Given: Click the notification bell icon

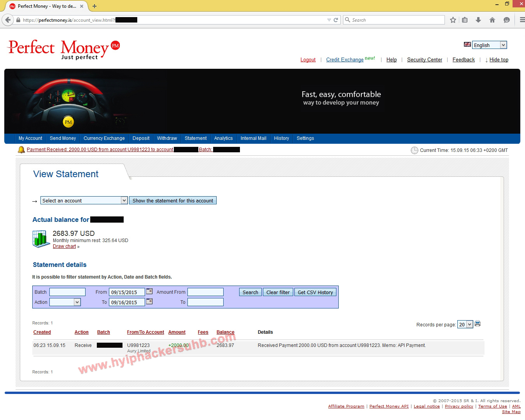Looking at the screenshot, I should [21, 150].
